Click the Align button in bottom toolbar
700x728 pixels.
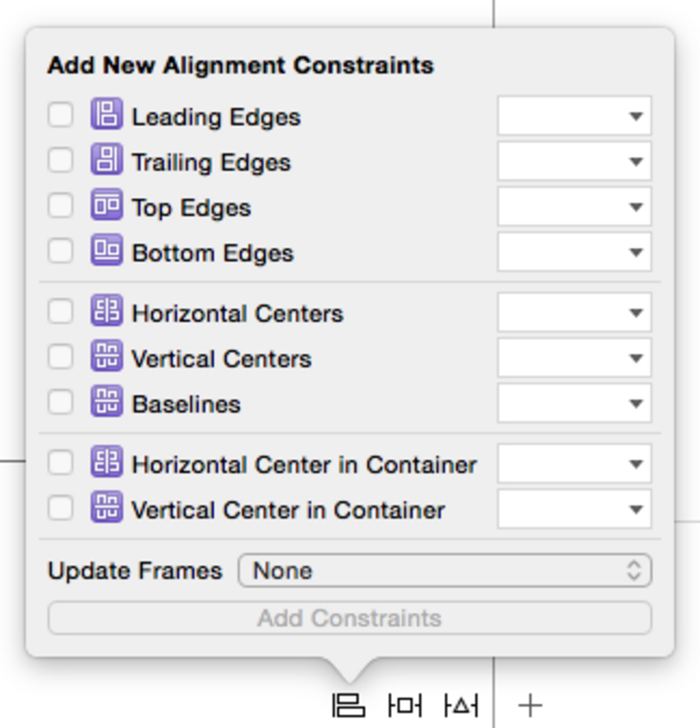[x=348, y=705]
